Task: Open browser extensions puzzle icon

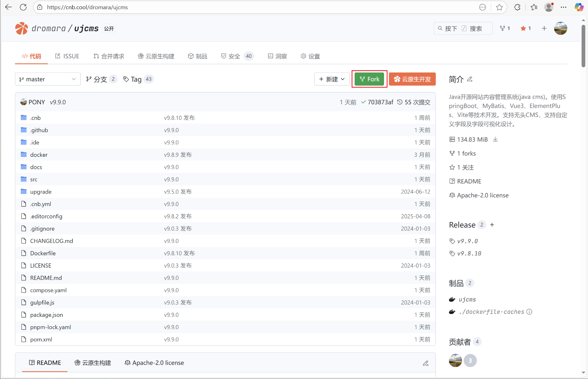Action: (517, 7)
